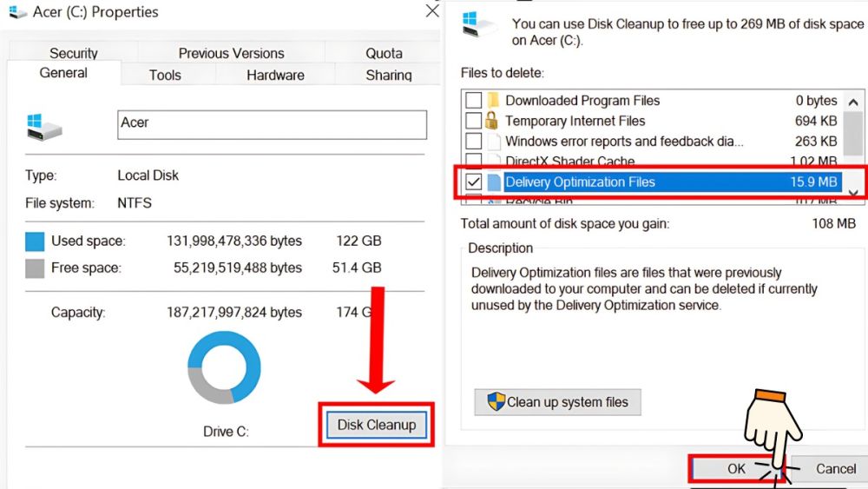Viewport: 868px width, 489px height.
Task: Switch to Previous Versions tab
Action: (x=232, y=53)
